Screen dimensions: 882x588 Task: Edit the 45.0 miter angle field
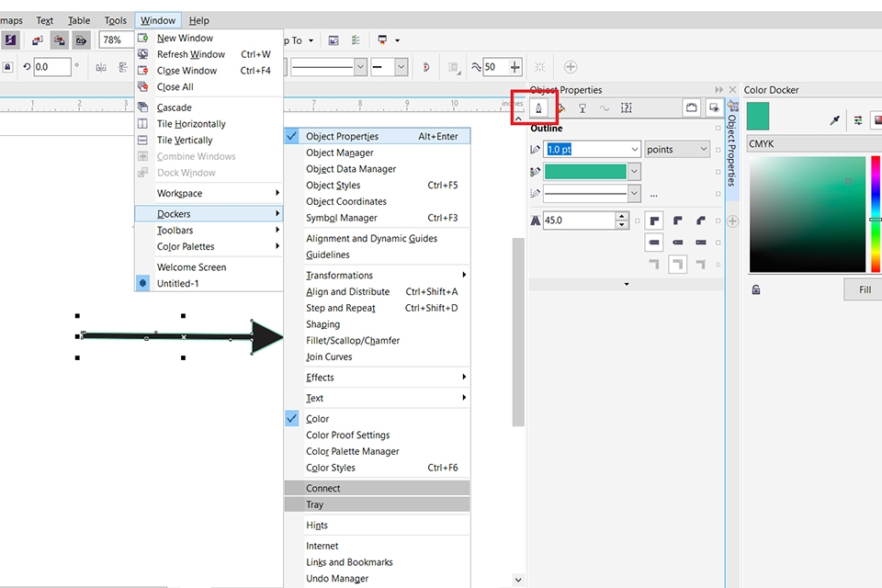pos(581,220)
